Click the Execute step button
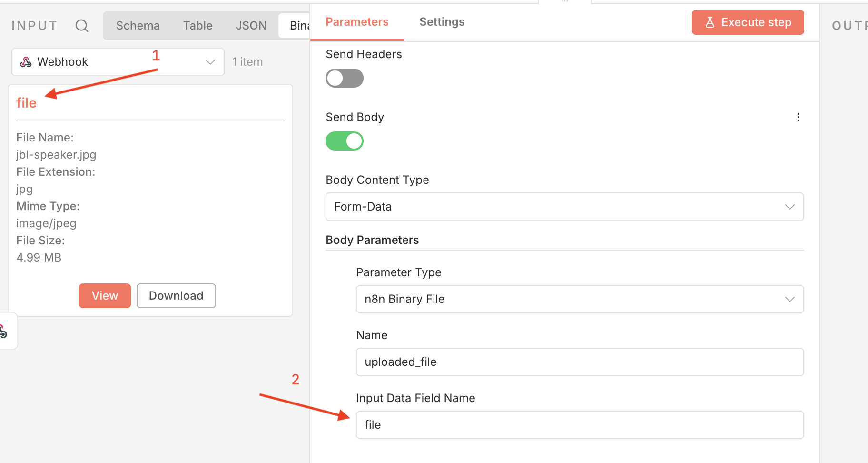 [748, 22]
